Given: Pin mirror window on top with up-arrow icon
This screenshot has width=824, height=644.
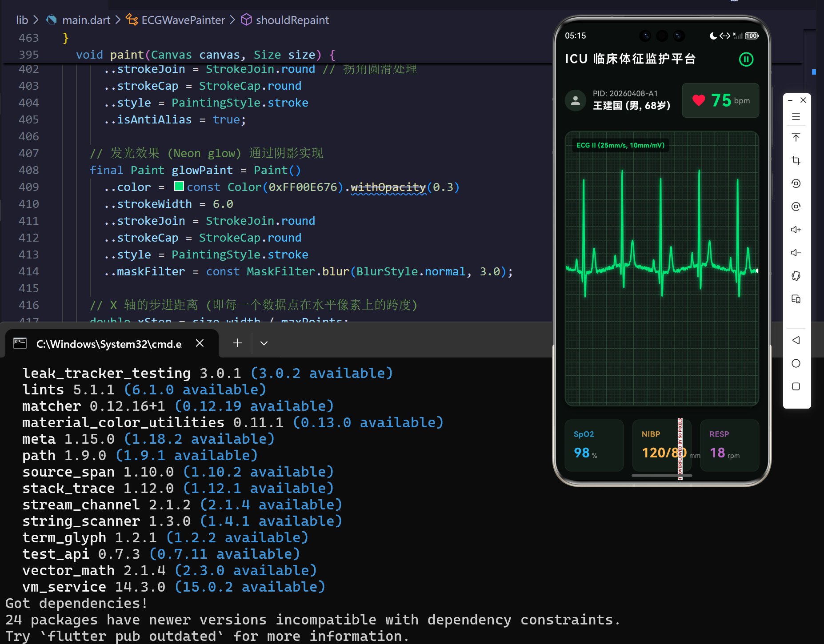Looking at the screenshot, I should click(796, 137).
